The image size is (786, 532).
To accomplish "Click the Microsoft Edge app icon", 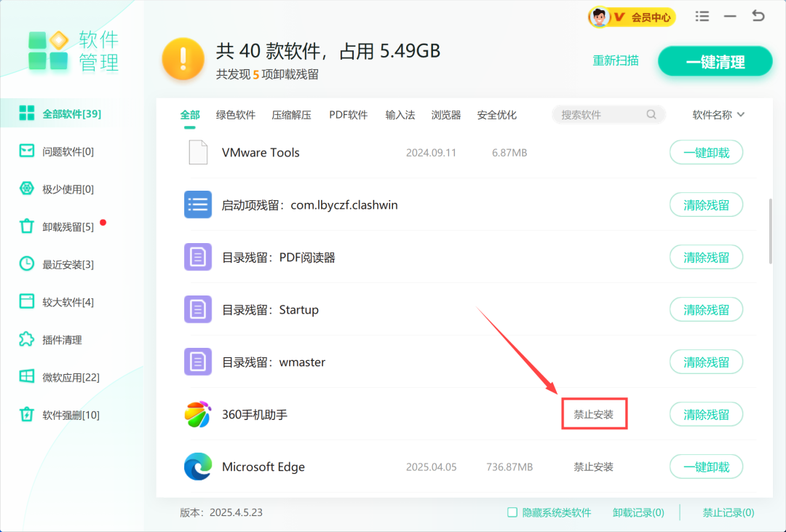I will (198, 467).
